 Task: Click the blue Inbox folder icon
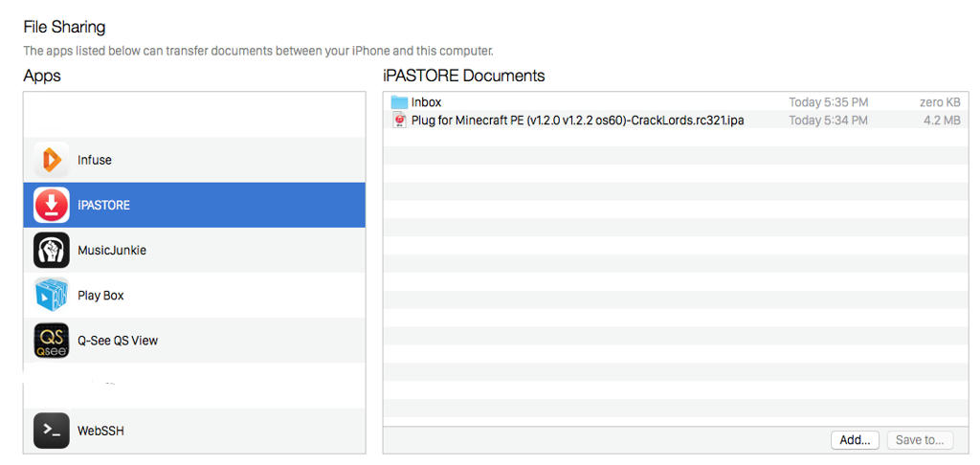[399, 102]
